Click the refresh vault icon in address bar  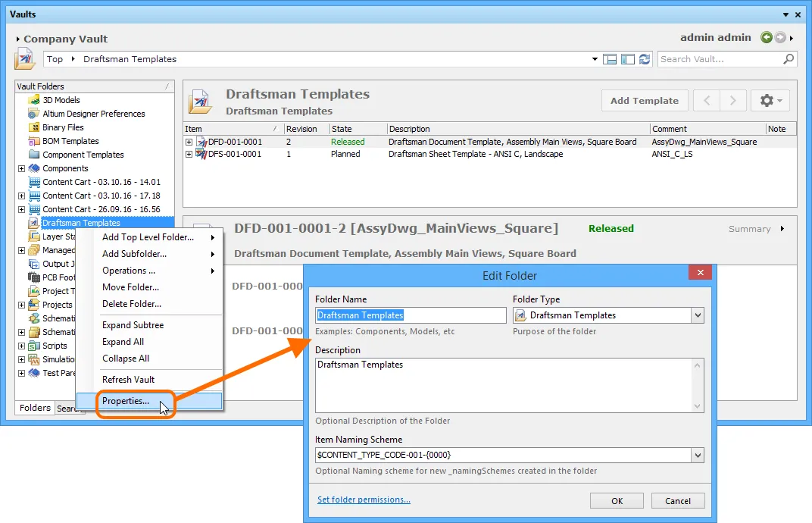(644, 59)
